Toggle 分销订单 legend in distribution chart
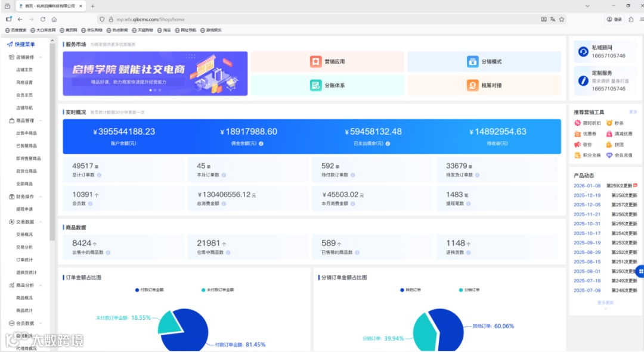644x352 pixels. 469,290
